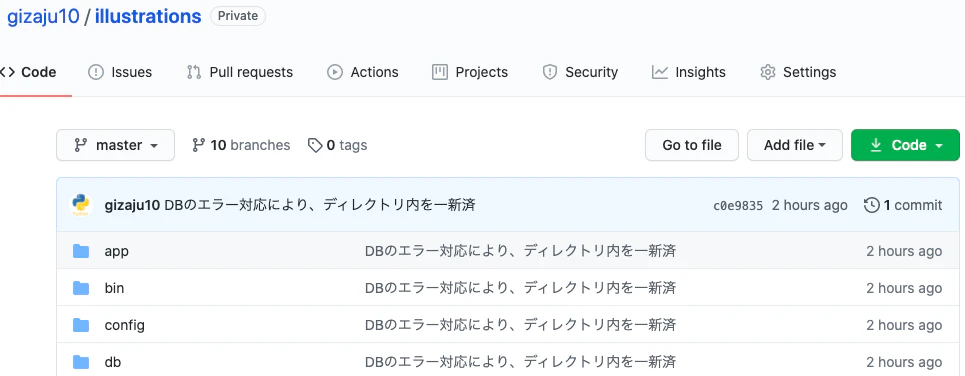Open the commit message in the config row
965x376 pixels.
click(x=521, y=325)
